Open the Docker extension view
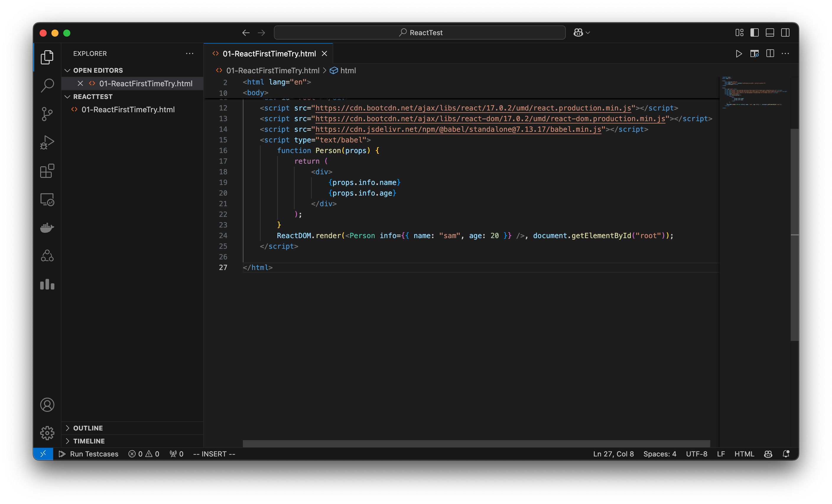The image size is (832, 504). [x=47, y=227]
